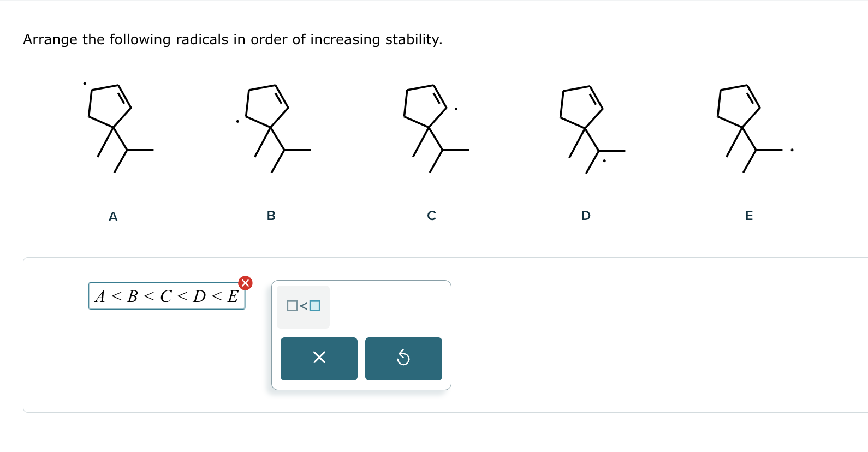Select radical structure A
The width and height of the screenshot is (868, 452).
pyautogui.click(x=115, y=126)
